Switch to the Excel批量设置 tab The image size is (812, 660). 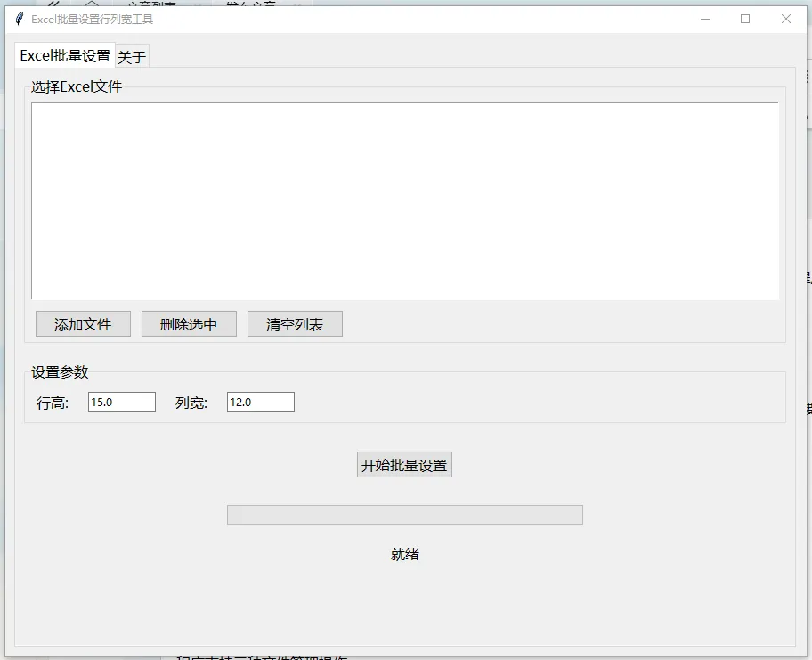point(65,55)
